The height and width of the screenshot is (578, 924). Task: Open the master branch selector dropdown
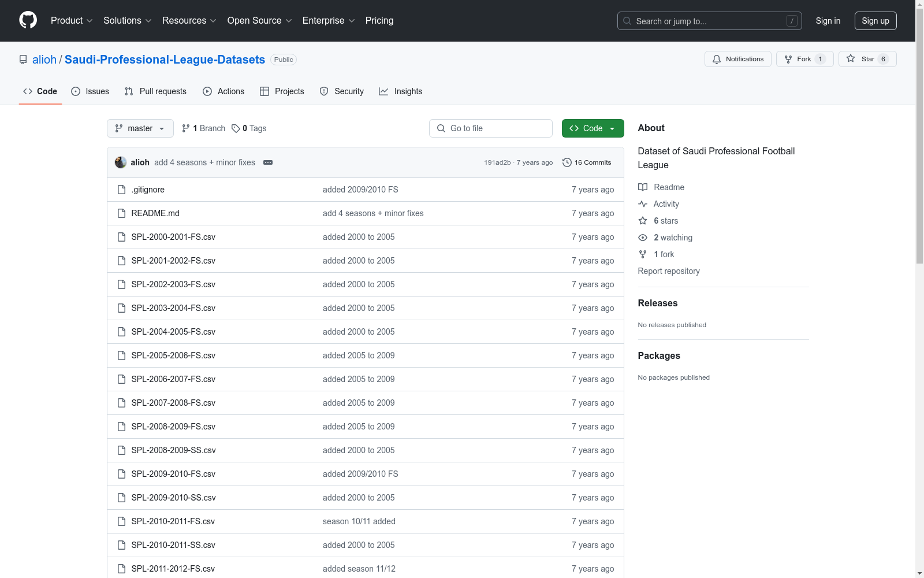[140, 128]
